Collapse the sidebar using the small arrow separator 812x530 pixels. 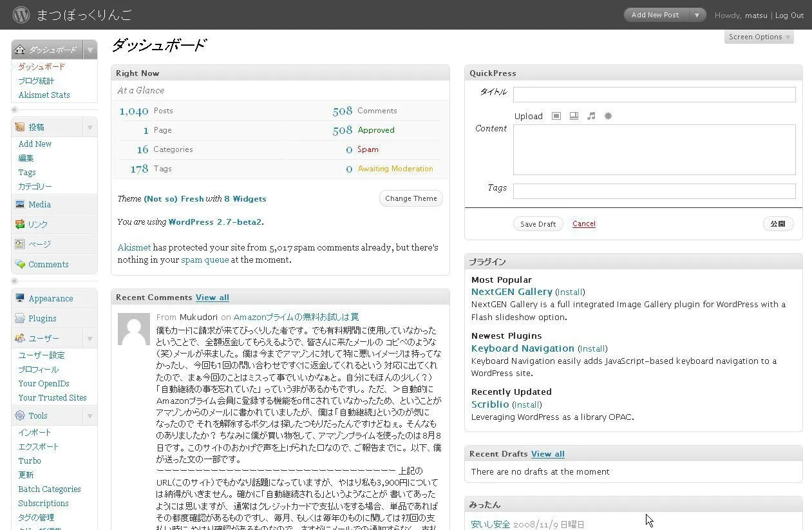click(14, 110)
